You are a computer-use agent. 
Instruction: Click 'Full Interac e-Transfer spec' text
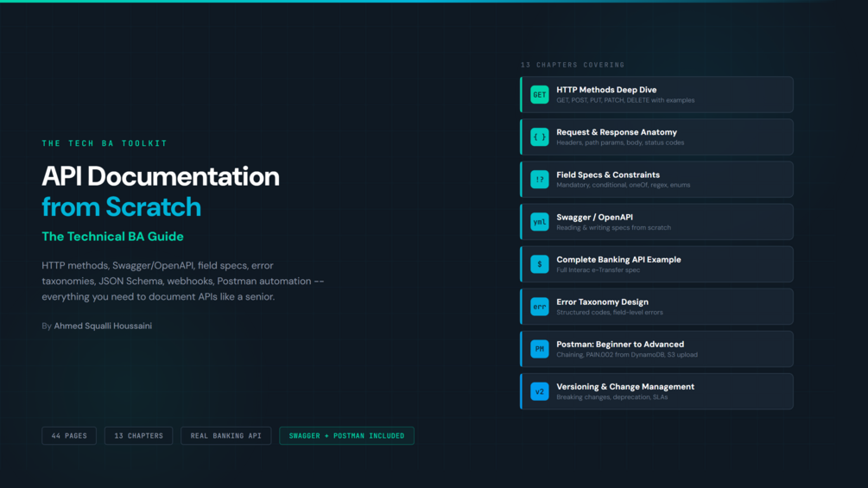598,270
